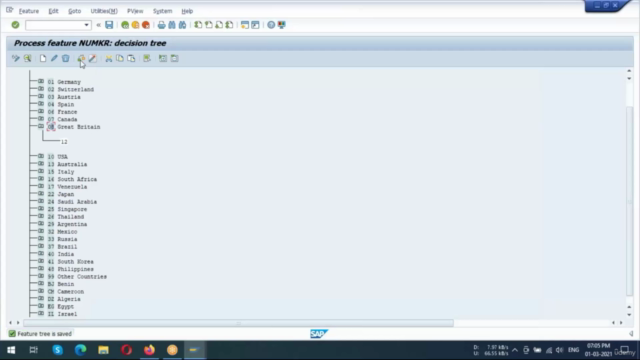Click the red Cancel icon
Image resolution: width=640 pixels, height=360 pixels.
[146, 25]
